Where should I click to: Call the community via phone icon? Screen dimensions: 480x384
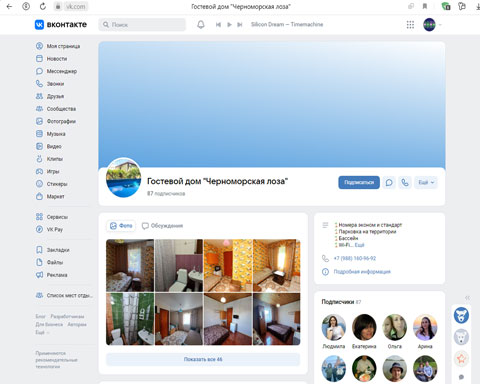(x=405, y=183)
